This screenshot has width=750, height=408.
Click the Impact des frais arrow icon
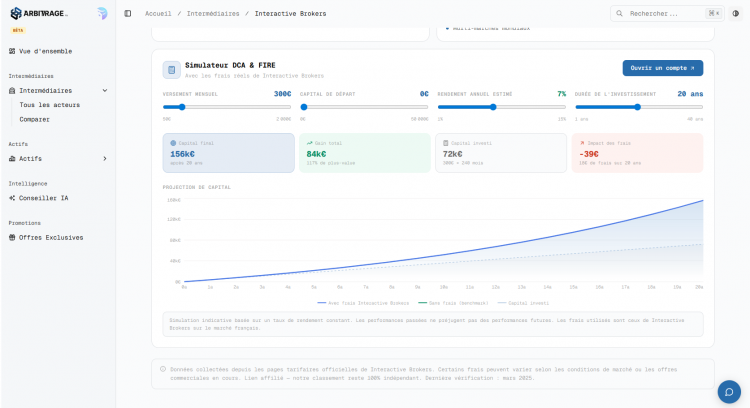[x=582, y=143]
